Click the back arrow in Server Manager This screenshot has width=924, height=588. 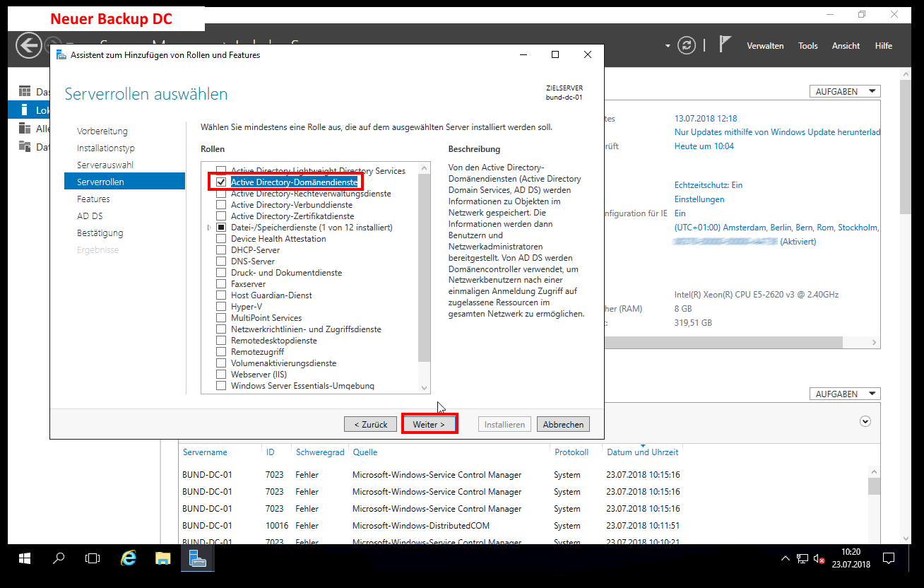pyautogui.click(x=29, y=46)
